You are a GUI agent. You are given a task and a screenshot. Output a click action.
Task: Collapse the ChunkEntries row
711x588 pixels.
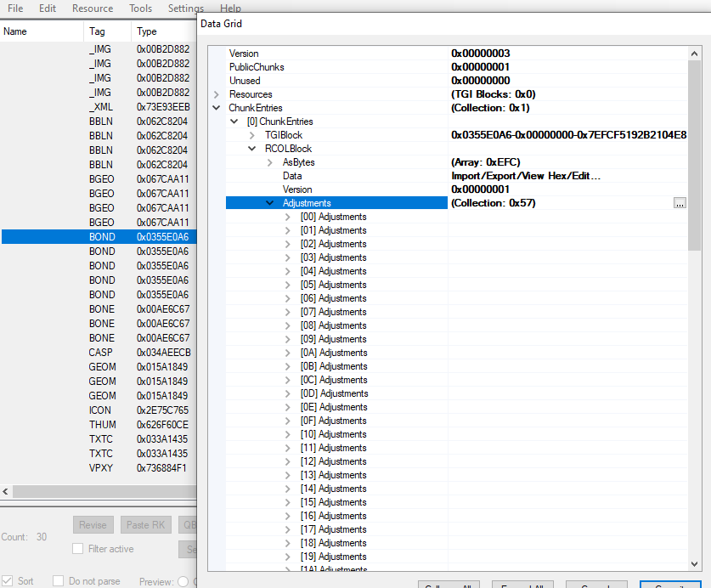click(217, 108)
